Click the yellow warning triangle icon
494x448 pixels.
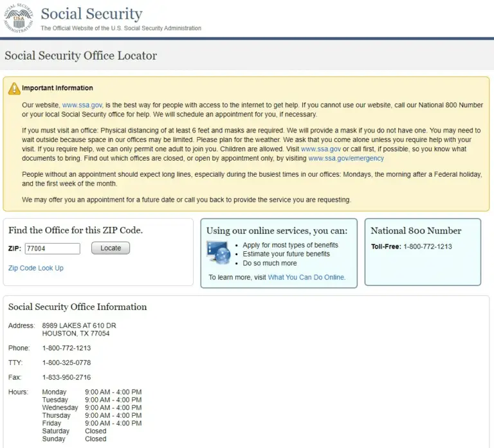(14, 89)
